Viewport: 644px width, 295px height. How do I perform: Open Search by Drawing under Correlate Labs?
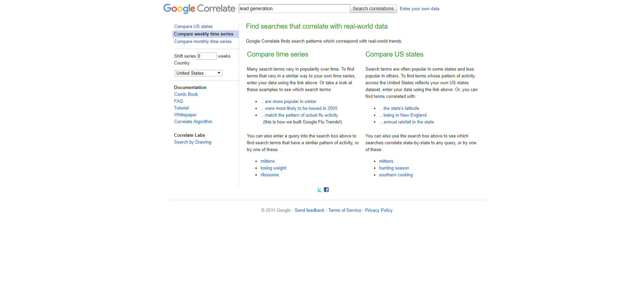tap(193, 142)
